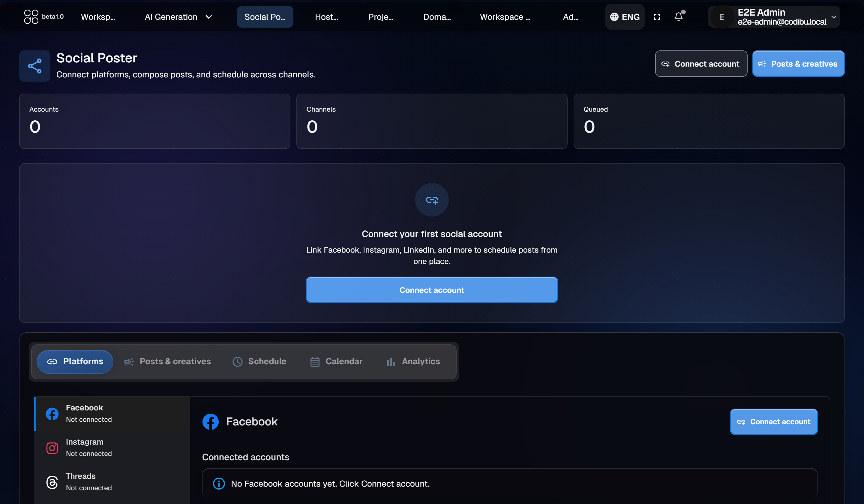Open the Posts & creatives tab

point(167,361)
